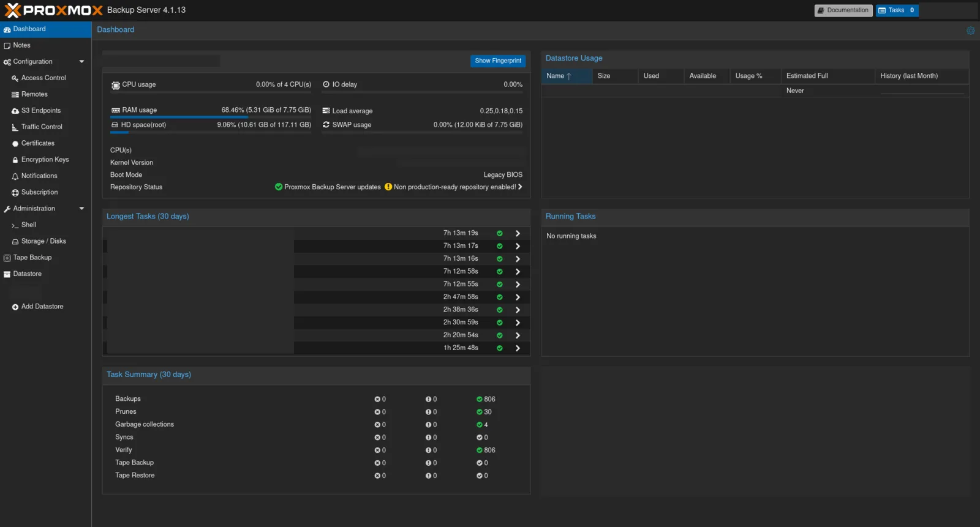Open the Documentation button
Viewport: 980px width, 527px height.
click(843, 10)
